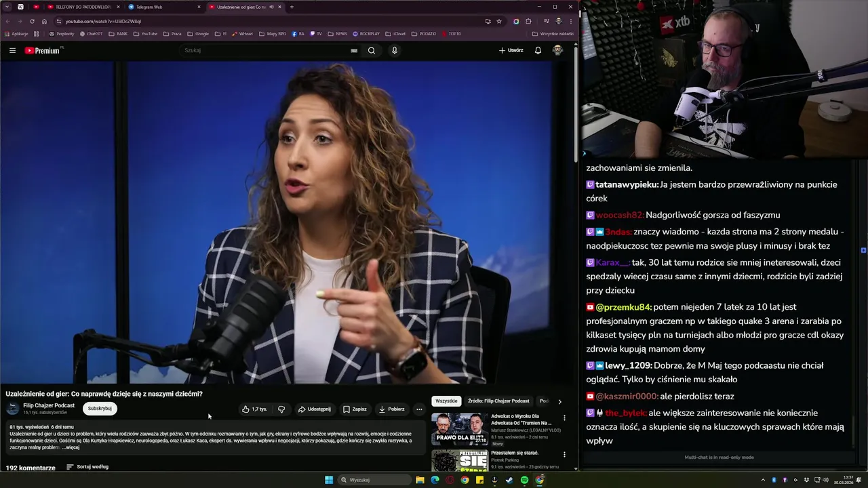
Task: Open the tab search dropdown arrow
Action: click(x=7, y=7)
